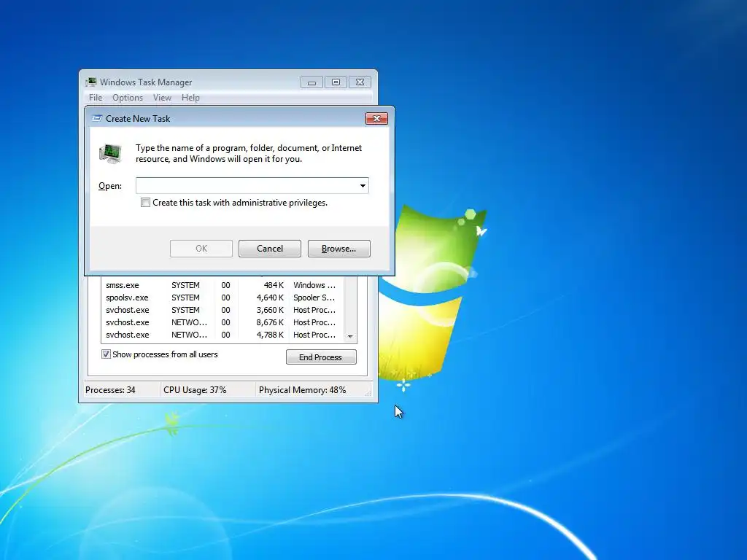Open the File menu in Task Manager

96,98
